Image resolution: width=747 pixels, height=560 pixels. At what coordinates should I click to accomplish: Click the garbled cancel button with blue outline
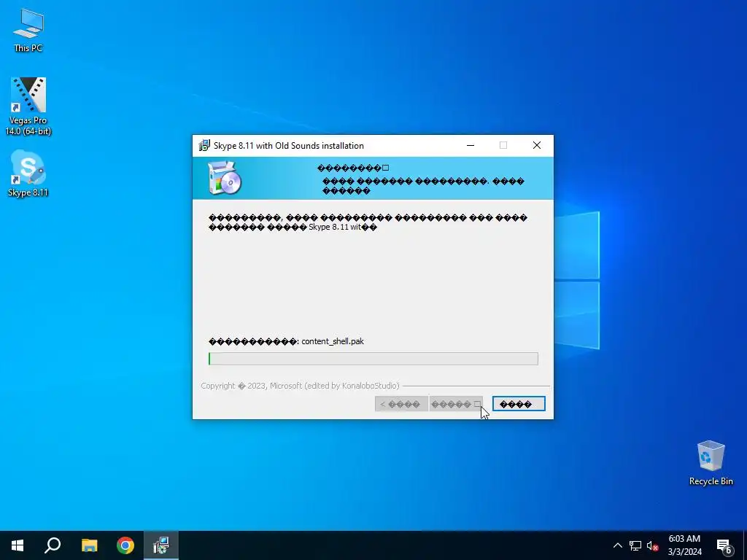(519, 404)
